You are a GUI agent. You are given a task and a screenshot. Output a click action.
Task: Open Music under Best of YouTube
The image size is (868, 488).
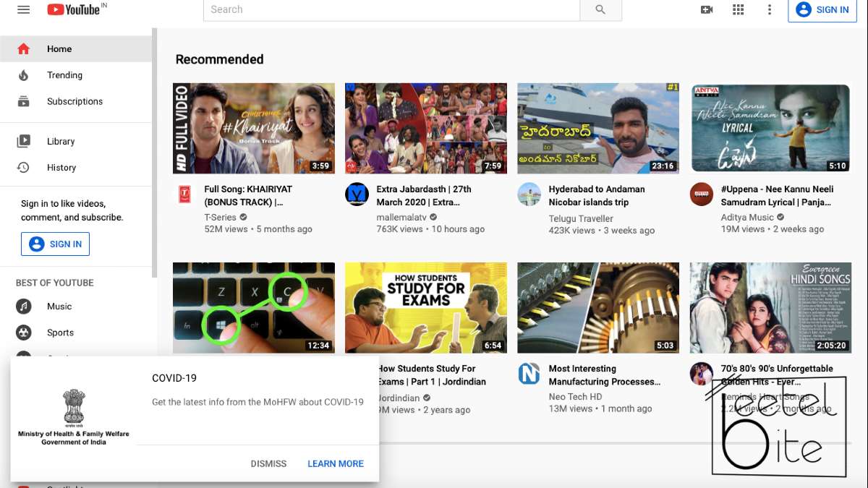[76, 307]
